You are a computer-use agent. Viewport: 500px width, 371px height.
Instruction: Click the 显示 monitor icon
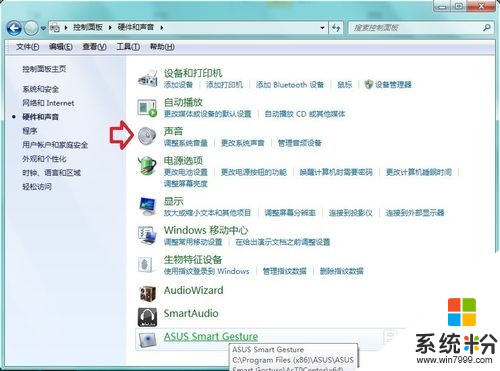pos(147,206)
